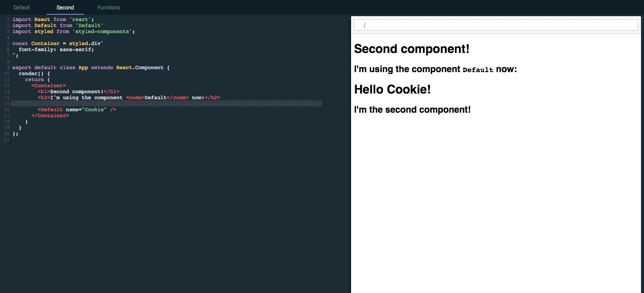Click the const Container declaration line

[x=58, y=44]
